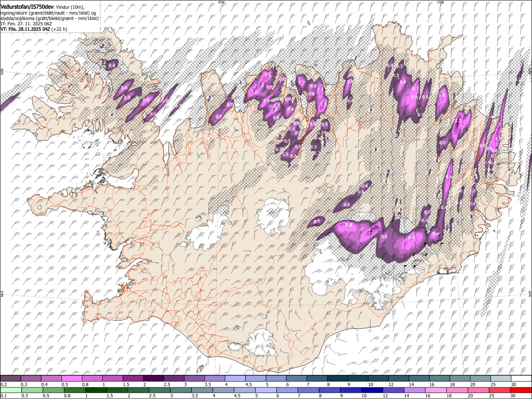This screenshot has height=399, width=532.
Task: Click the bright pink 0.5–0.8 snow legend swatch
Action: (71, 378)
